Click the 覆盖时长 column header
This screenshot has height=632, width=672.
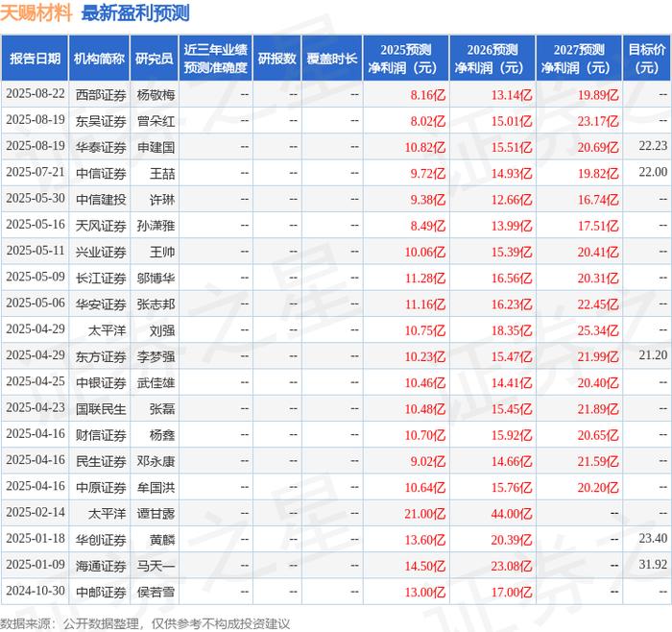[x=332, y=59]
